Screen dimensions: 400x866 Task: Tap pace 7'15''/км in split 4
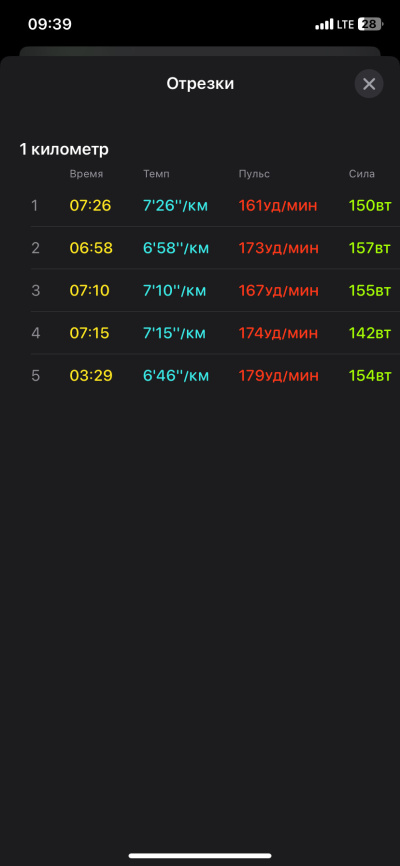(175, 333)
